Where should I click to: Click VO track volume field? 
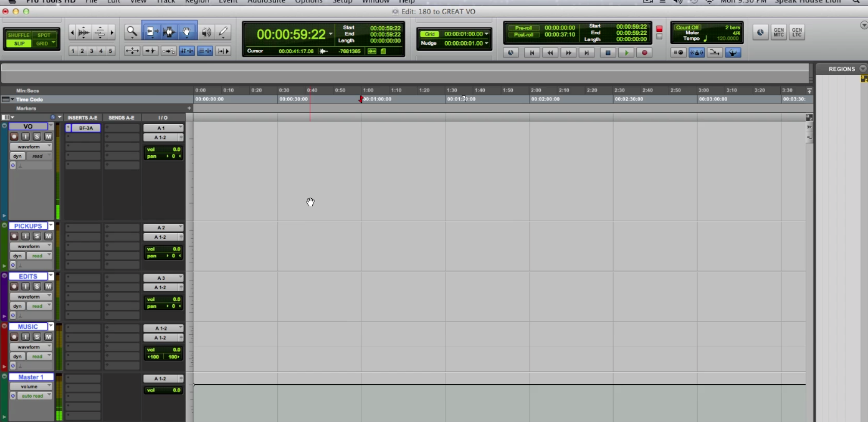click(x=163, y=150)
